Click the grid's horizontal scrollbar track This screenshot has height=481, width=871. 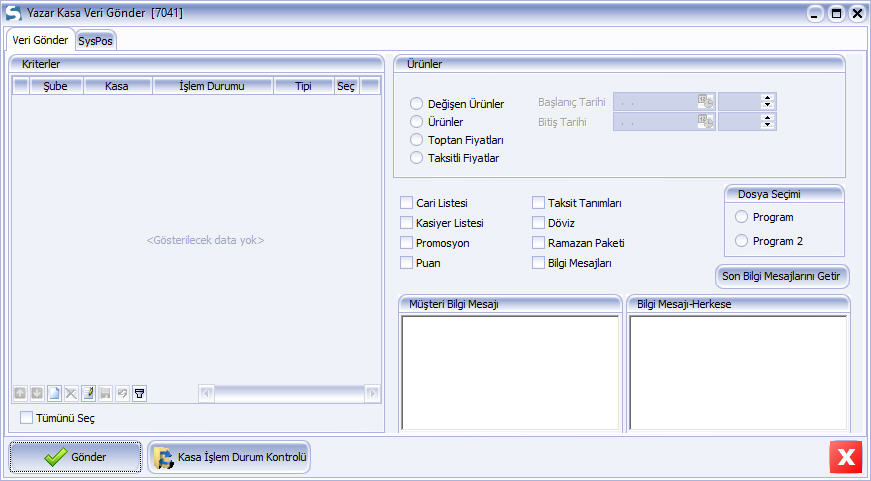coord(290,394)
